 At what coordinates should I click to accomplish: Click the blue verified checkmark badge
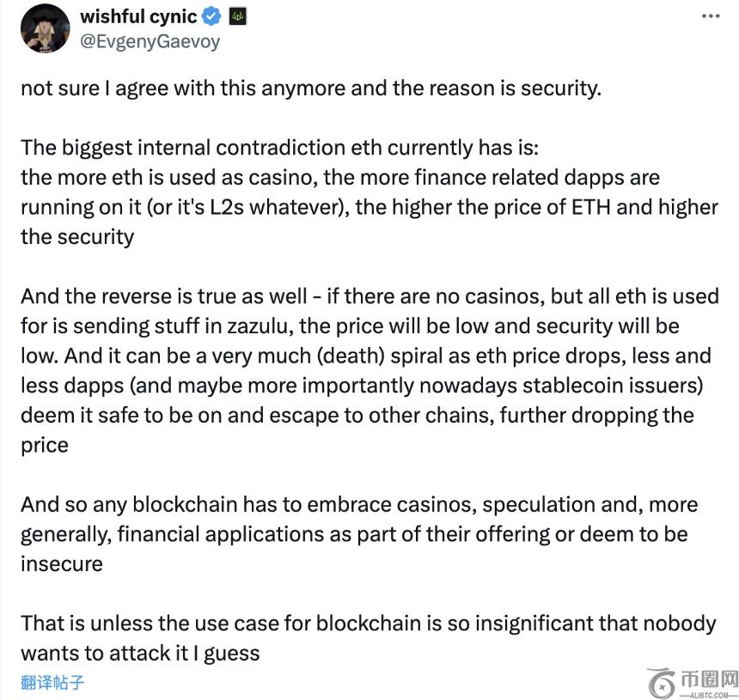[211, 16]
